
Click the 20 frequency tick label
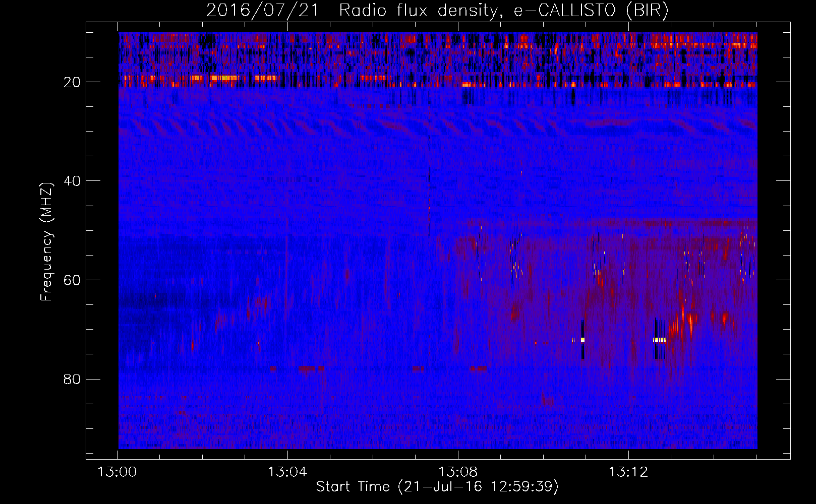point(72,82)
